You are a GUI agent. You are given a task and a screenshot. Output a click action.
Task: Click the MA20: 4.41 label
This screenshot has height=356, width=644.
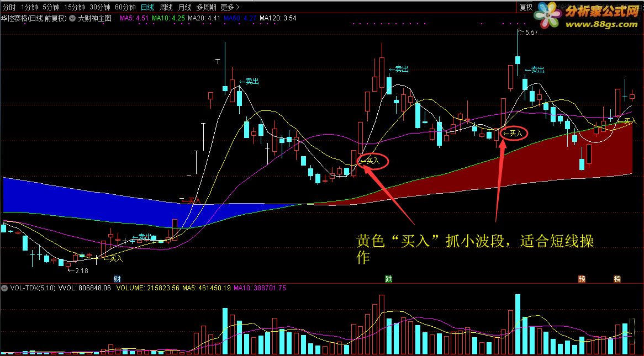[x=204, y=18]
